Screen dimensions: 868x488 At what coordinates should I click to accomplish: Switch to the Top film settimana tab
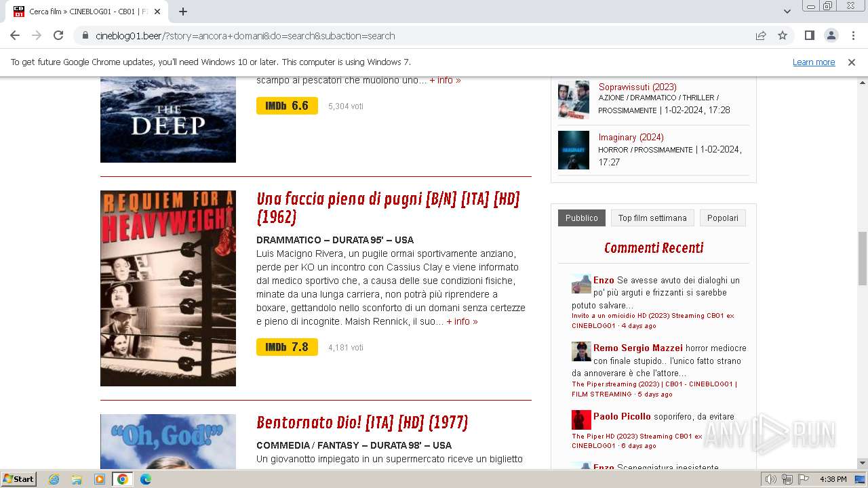[652, 218]
